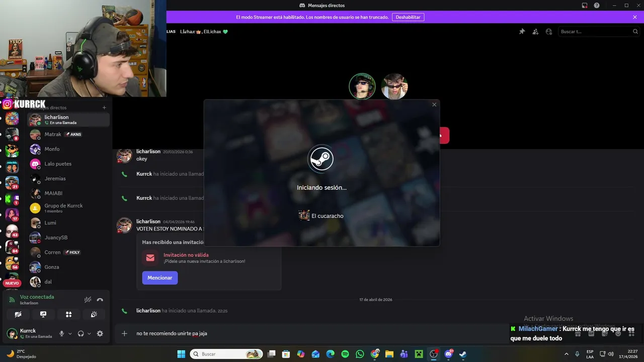Open Microsoft Store from the taskbar

(x=286, y=354)
